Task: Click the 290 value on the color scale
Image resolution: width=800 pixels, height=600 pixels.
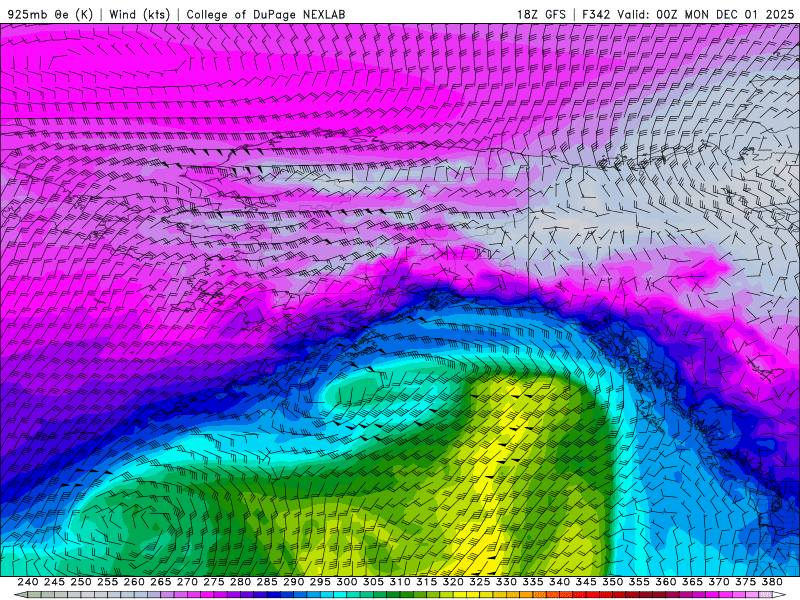Action: 293,582
